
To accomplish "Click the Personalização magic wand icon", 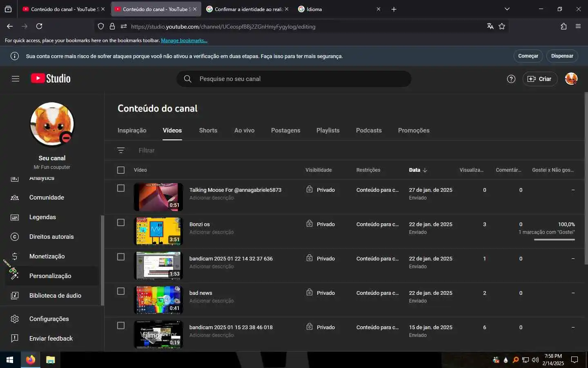I will coord(15,276).
